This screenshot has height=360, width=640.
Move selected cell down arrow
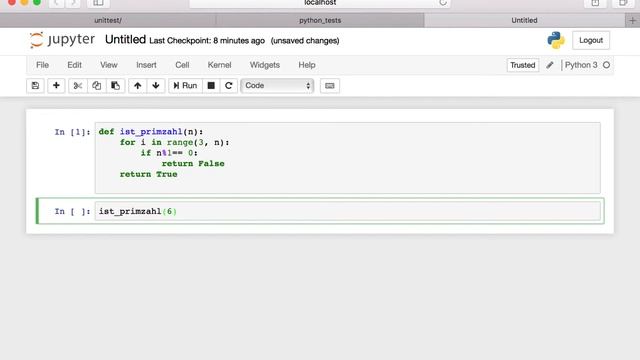[156, 86]
